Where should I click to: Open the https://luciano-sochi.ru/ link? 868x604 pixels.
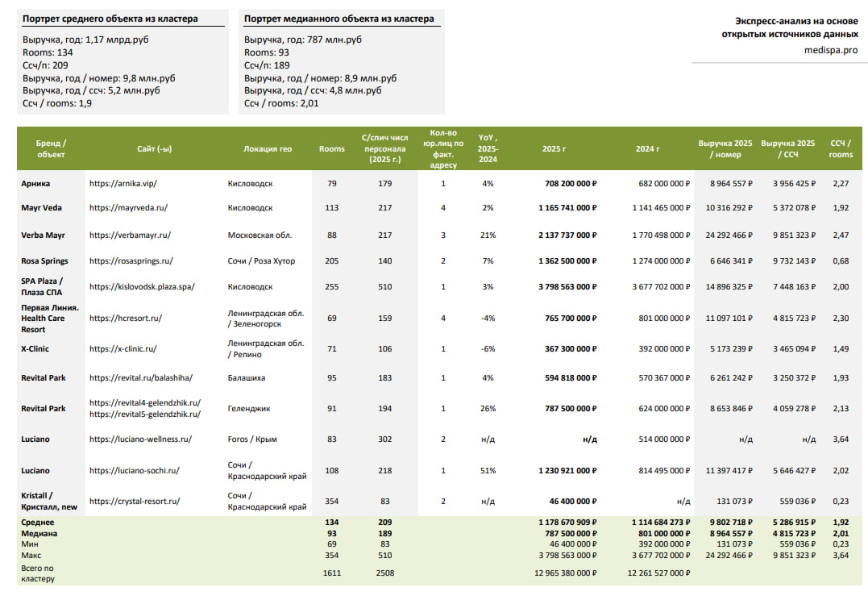[135, 470]
